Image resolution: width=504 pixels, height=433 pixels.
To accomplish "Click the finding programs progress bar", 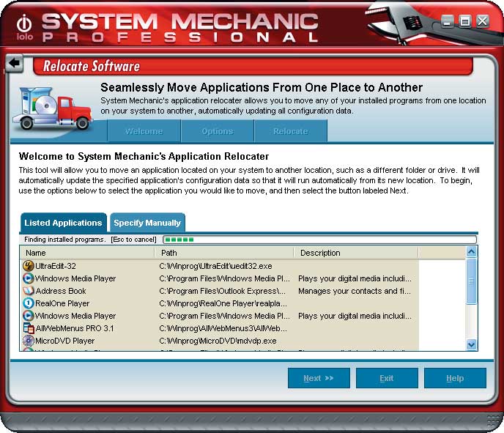I will (319, 240).
